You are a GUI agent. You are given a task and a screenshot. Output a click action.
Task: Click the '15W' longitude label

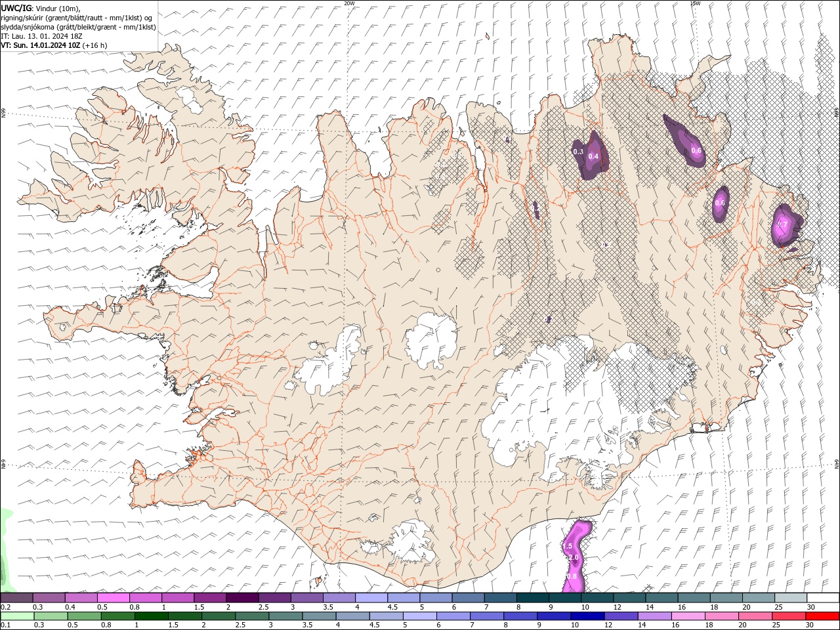click(695, 3)
